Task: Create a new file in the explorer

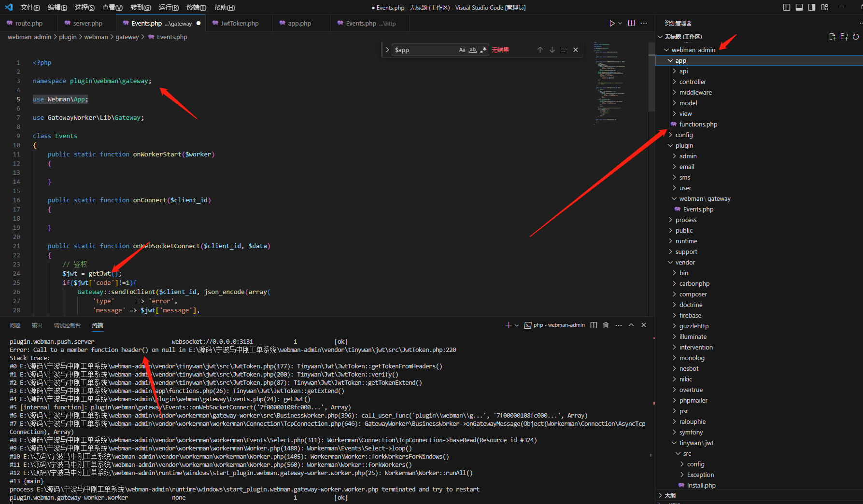Action: 833,37
